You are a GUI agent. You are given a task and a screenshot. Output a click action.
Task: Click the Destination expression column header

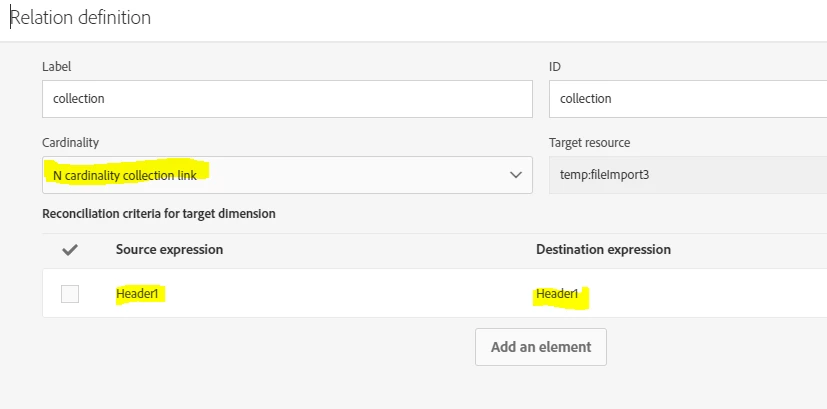603,249
